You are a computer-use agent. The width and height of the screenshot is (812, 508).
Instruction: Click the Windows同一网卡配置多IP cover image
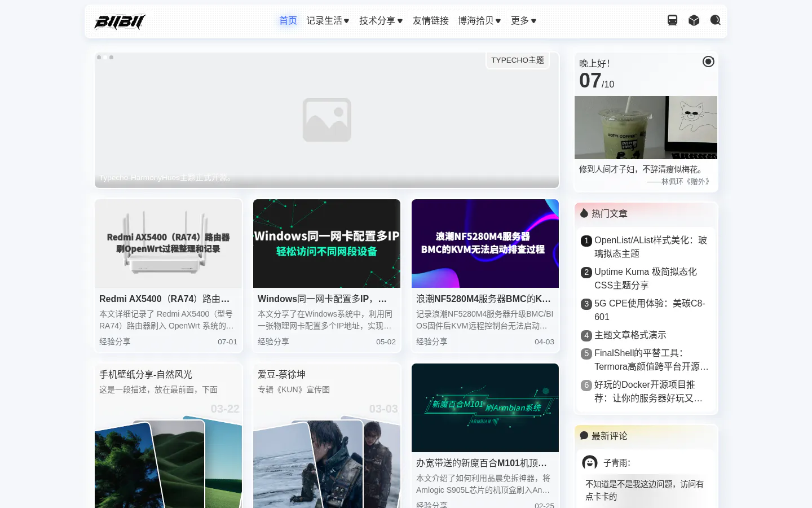point(327,244)
